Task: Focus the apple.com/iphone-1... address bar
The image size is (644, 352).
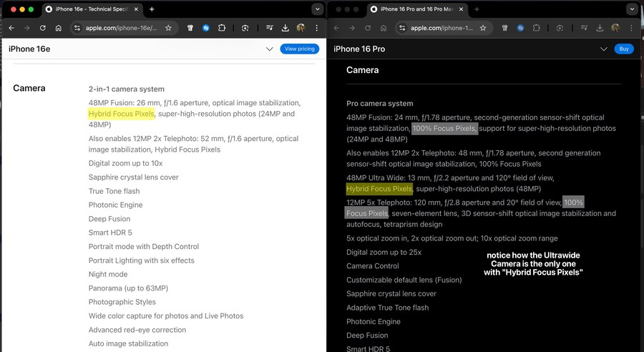Action: pos(444,28)
